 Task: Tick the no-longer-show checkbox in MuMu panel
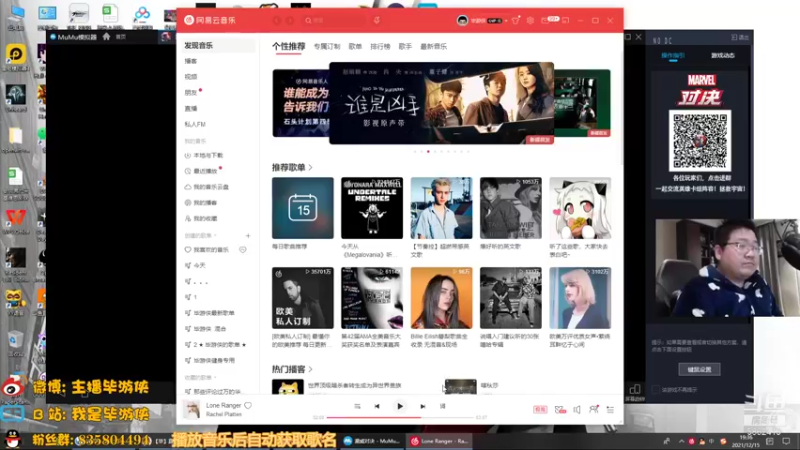click(656, 389)
